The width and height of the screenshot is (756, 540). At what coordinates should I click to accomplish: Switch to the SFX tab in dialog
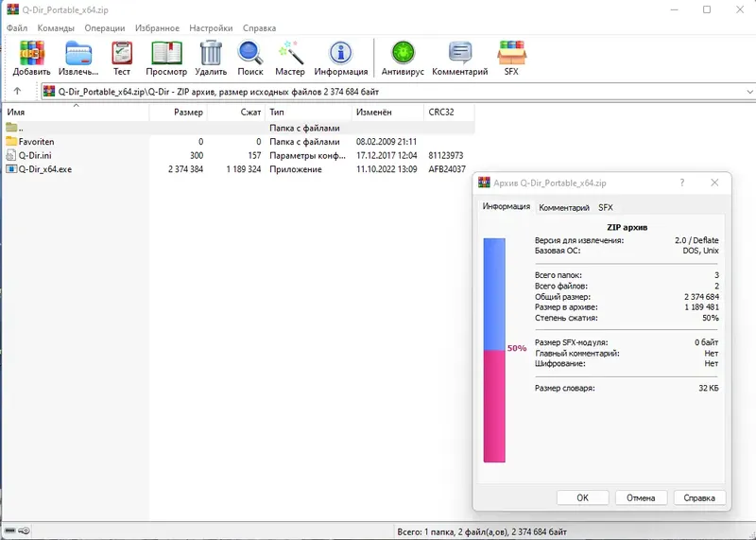606,207
